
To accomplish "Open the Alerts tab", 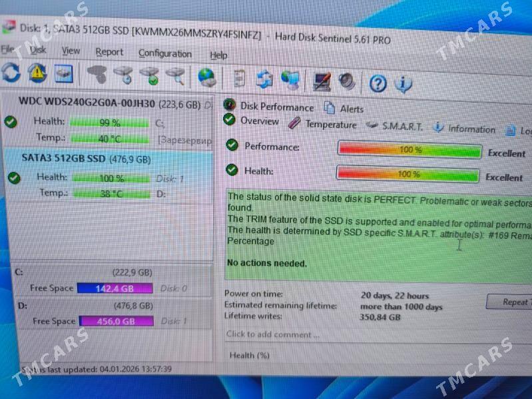I will [351, 109].
